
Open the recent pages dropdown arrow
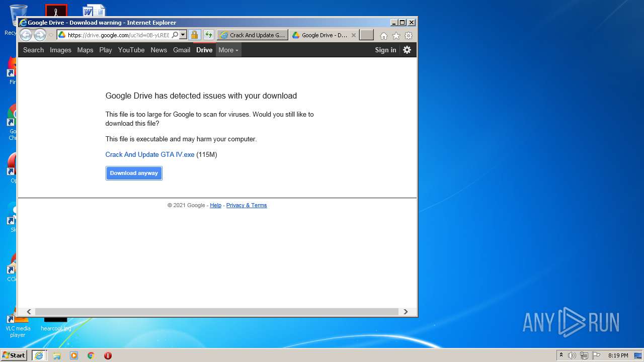[x=51, y=35]
